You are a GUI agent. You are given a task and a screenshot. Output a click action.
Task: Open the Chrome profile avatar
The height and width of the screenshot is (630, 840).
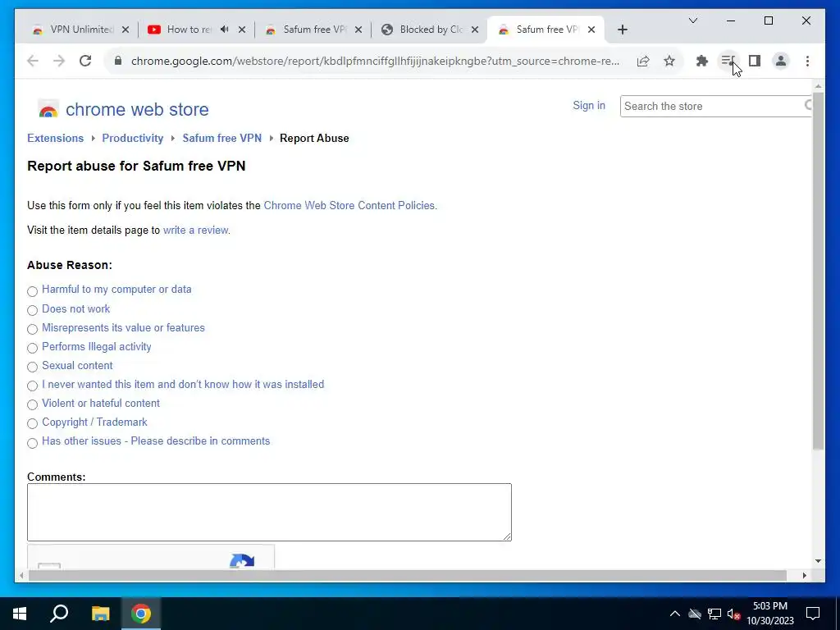pos(781,61)
